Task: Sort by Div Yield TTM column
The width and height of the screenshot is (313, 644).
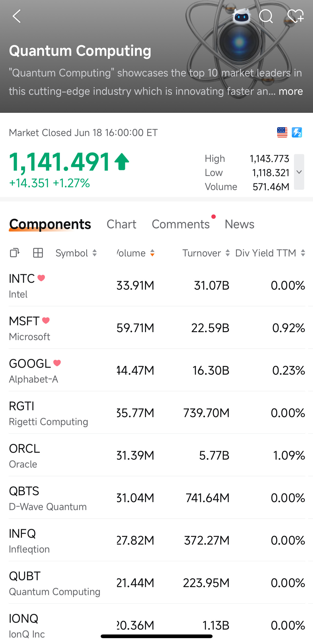Action: 270,253
